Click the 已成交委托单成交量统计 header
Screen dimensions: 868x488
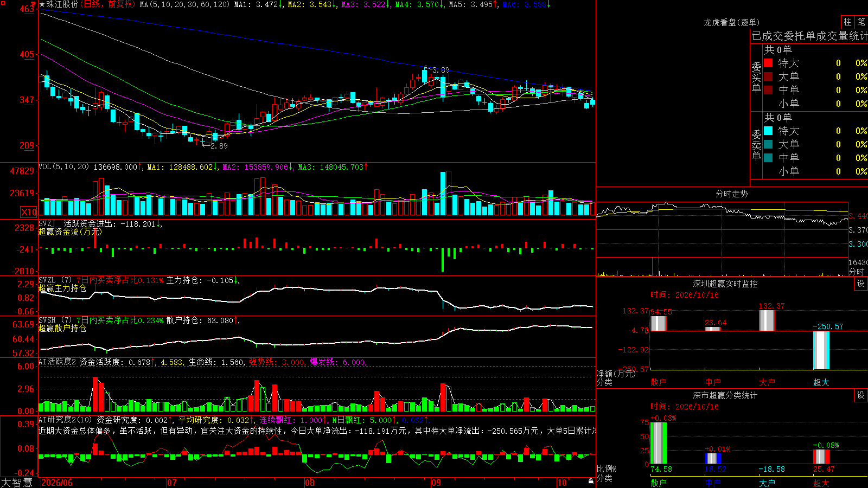(809, 36)
